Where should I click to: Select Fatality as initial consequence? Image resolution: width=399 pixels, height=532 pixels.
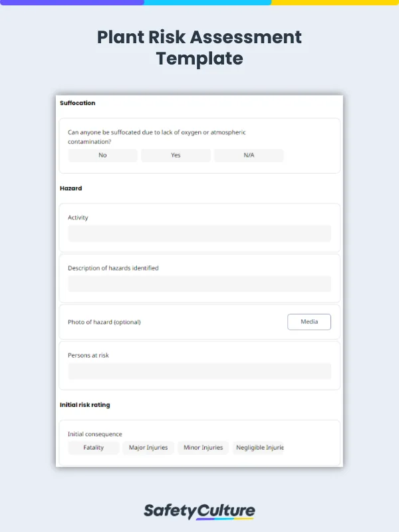(94, 448)
